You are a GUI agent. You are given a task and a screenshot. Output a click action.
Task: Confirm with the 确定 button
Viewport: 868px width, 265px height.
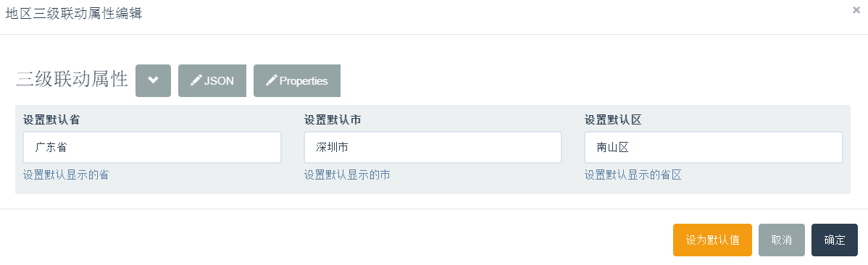[x=835, y=240]
